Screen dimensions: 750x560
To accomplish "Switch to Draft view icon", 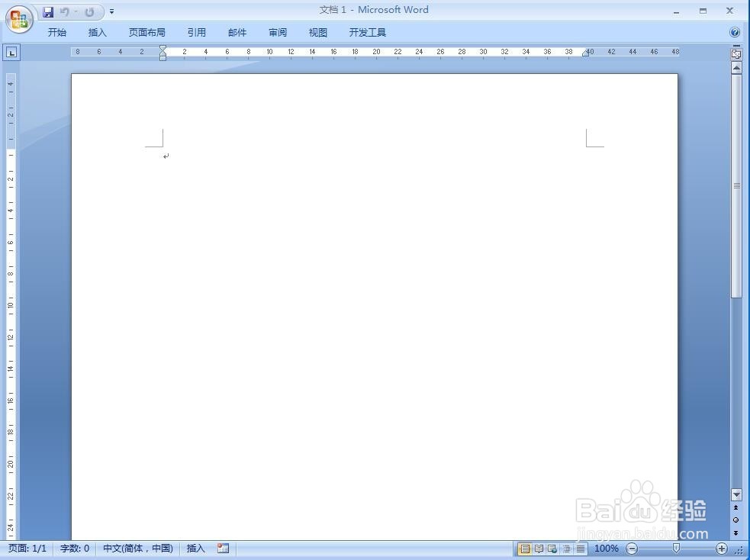I will tap(580, 549).
